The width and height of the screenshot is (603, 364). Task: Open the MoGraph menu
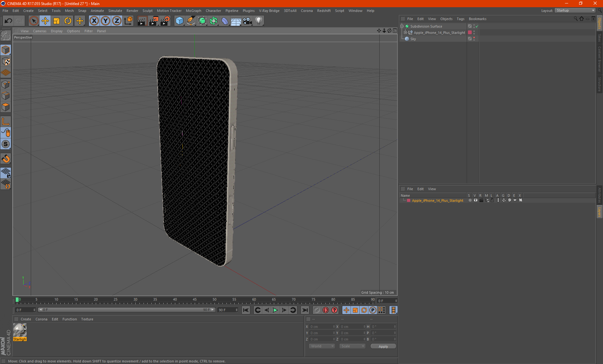click(x=193, y=11)
